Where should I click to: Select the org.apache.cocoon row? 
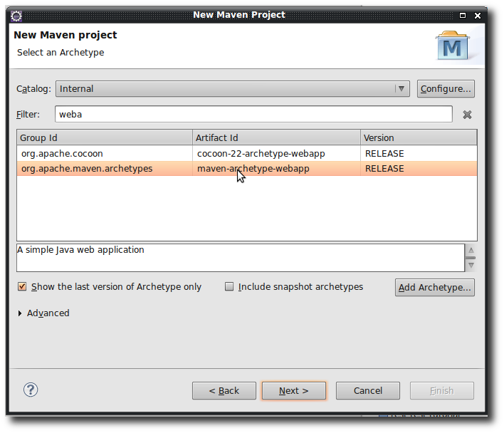click(x=247, y=153)
